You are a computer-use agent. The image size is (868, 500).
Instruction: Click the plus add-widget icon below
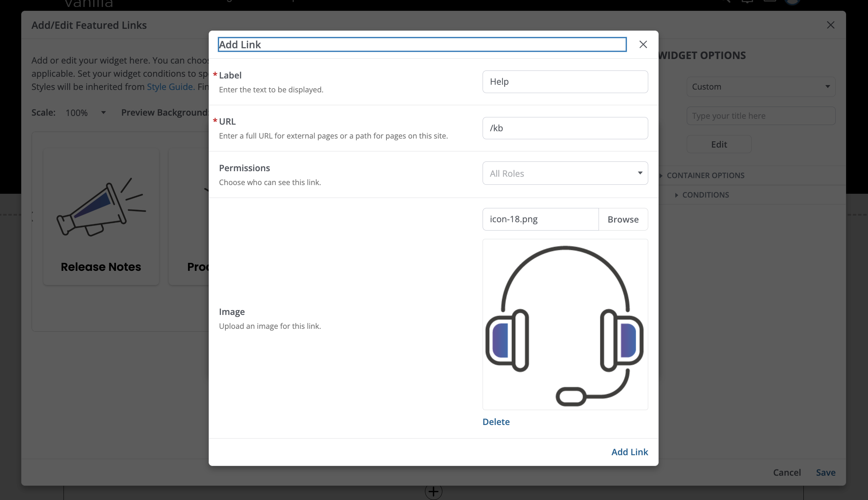433,491
